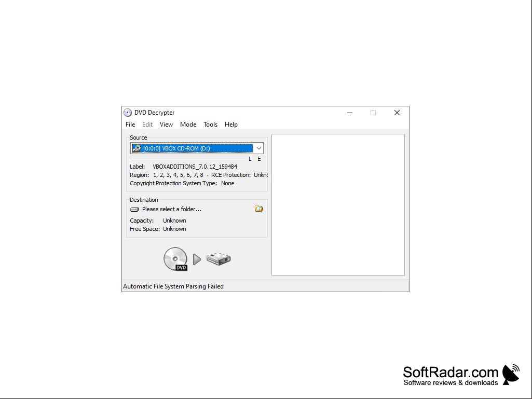The width and height of the screenshot is (532, 399).
Task: Start decrypting with the DVD disc icon
Action: click(175, 259)
